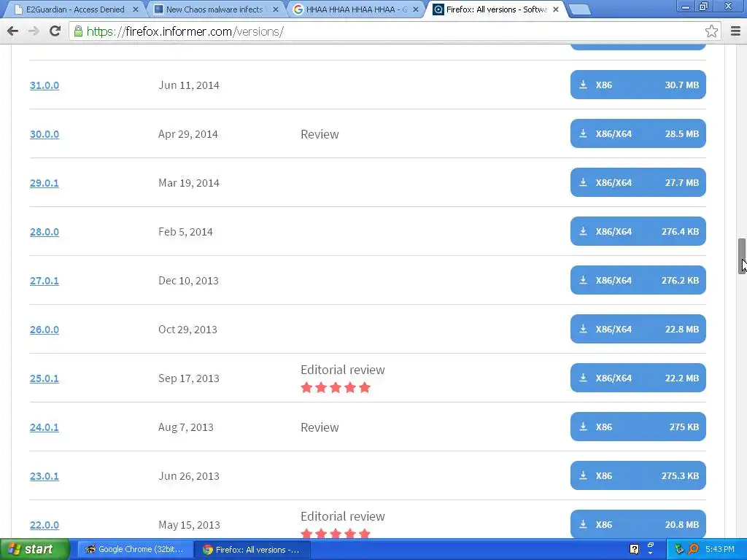Download Firefox 22.0.0 X86 20.8 MB
The image size is (747, 560).
tap(638, 524)
